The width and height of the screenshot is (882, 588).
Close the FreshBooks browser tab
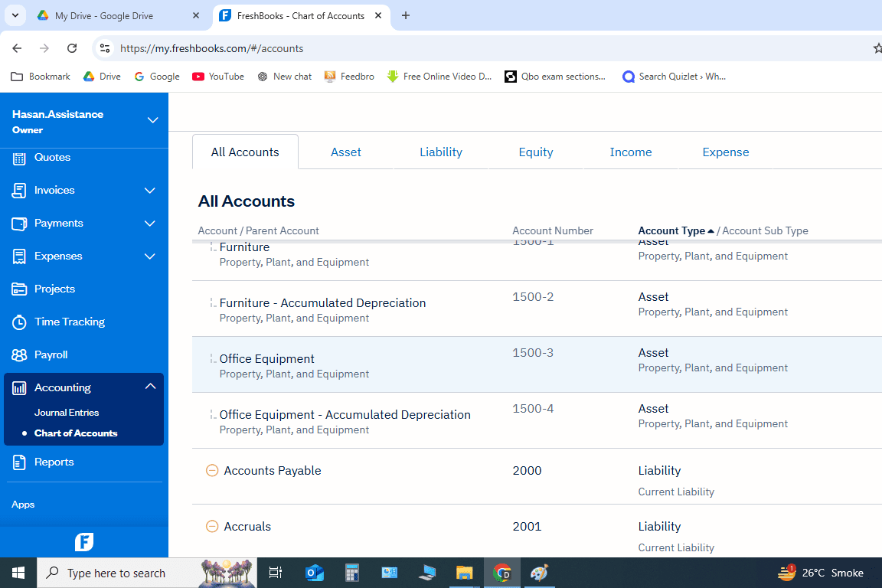click(x=378, y=16)
